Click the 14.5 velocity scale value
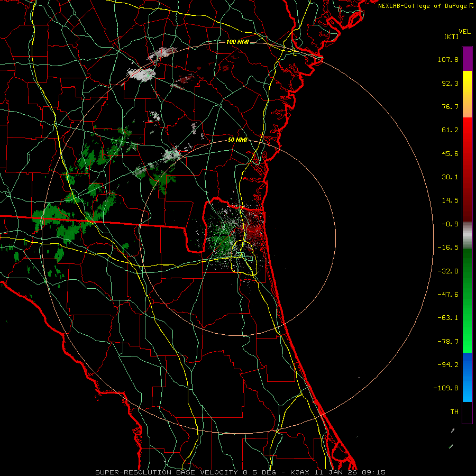This screenshot has height=476, width=476. (x=450, y=200)
